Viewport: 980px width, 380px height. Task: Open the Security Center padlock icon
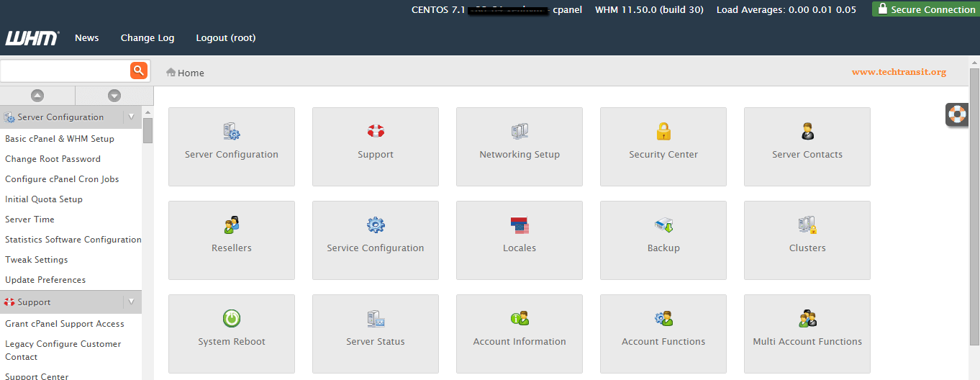663,131
